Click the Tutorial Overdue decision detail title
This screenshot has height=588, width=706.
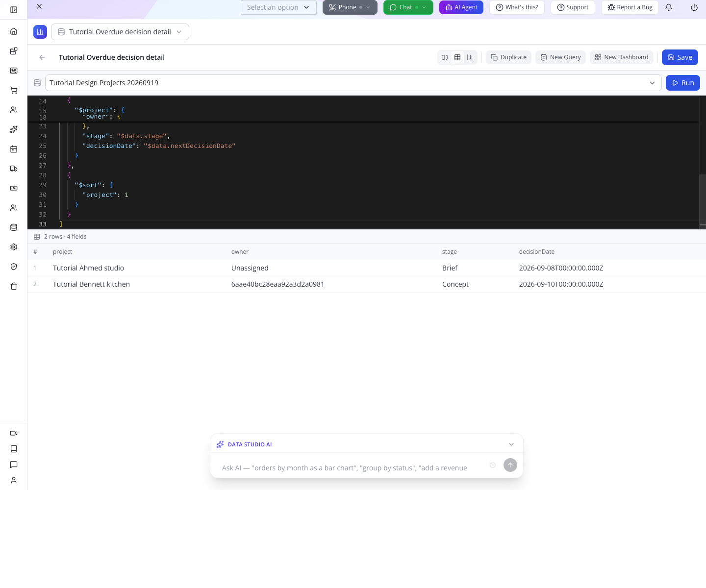[x=112, y=57]
